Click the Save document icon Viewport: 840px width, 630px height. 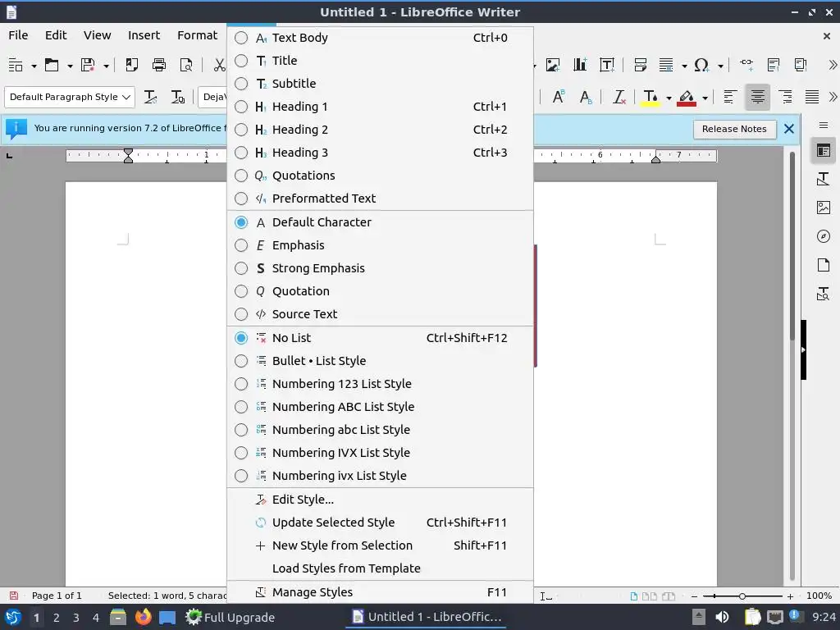coord(88,66)
